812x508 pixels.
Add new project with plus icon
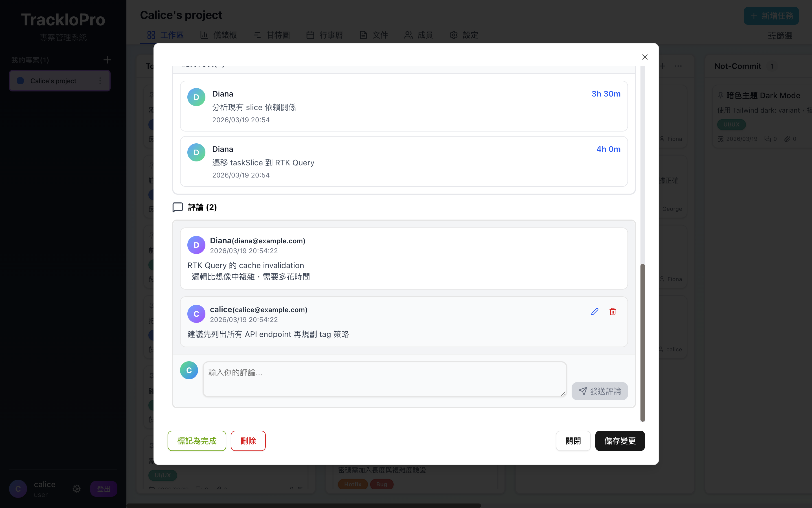click(x=107, y=60)
